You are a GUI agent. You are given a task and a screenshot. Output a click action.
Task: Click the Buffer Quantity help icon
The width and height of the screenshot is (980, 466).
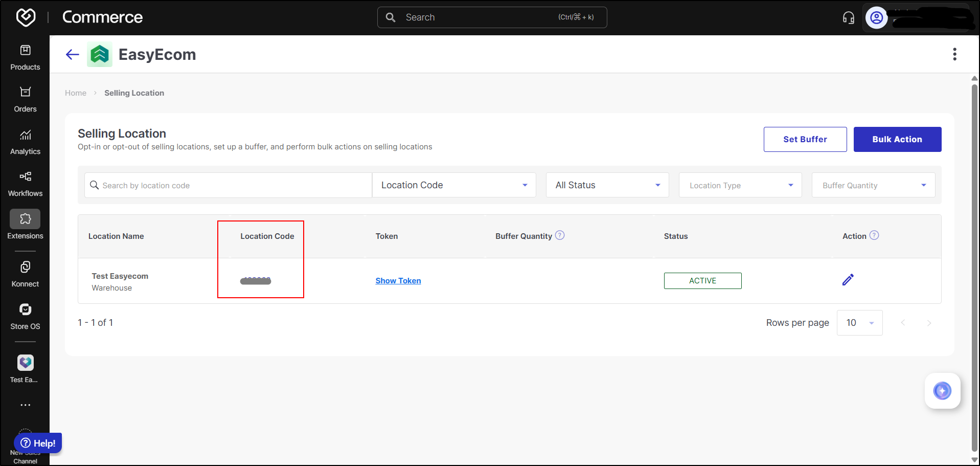coord(560,235)
